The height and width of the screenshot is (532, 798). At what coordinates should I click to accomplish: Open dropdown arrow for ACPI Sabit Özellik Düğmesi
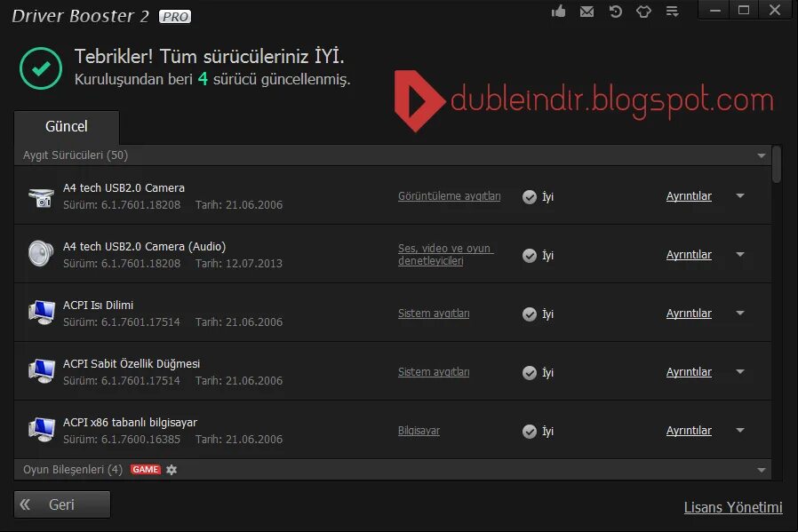point(740,372)
